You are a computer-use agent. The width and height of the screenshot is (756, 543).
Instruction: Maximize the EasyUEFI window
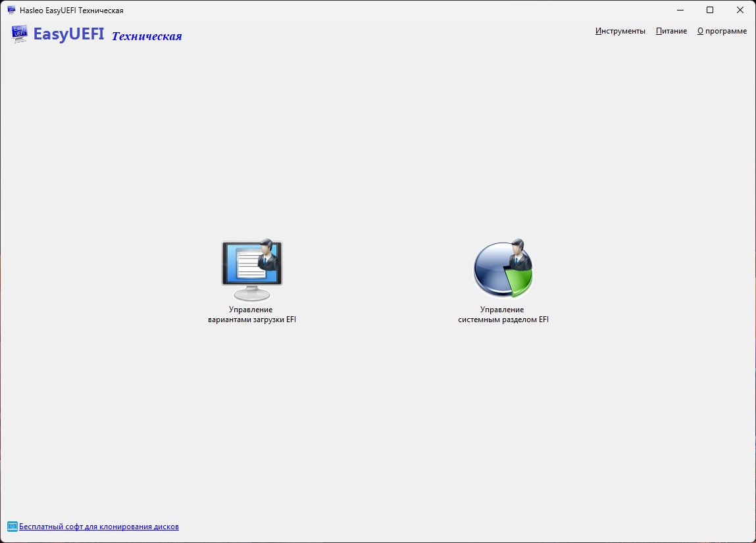(x=710, y=10)
